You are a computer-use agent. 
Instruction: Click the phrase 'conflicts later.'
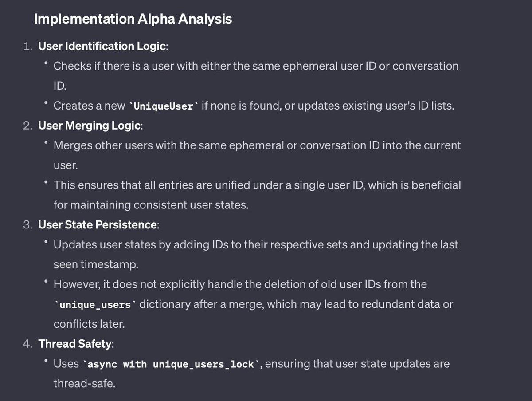click(89, 324)
